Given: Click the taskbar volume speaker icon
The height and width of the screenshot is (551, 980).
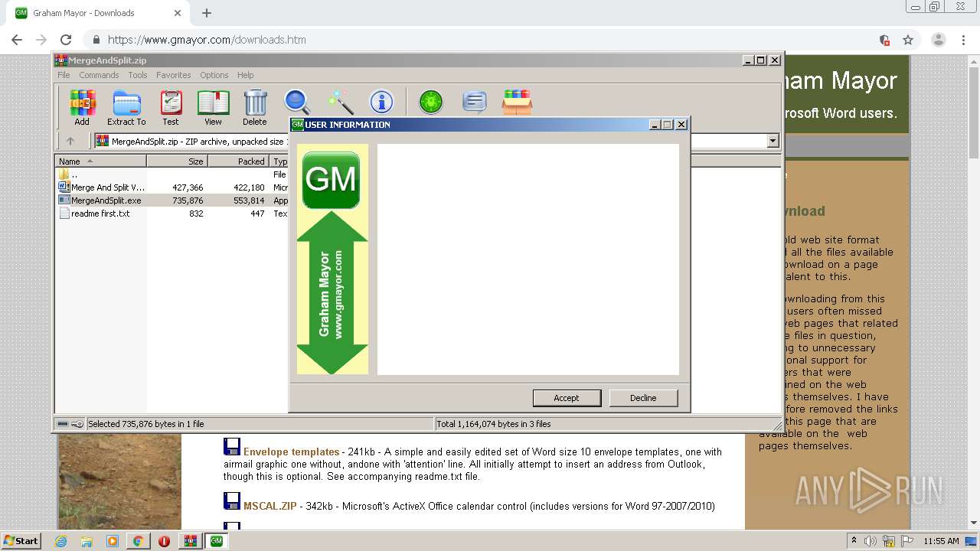Looking at the screenshot, I should [x=871, y=541].
